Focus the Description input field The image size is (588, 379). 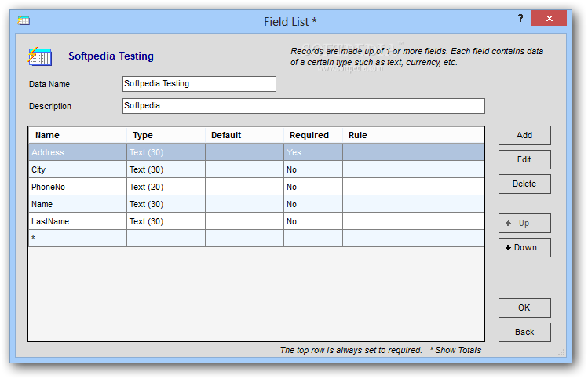pyautogui.click(x=303, y=106)
